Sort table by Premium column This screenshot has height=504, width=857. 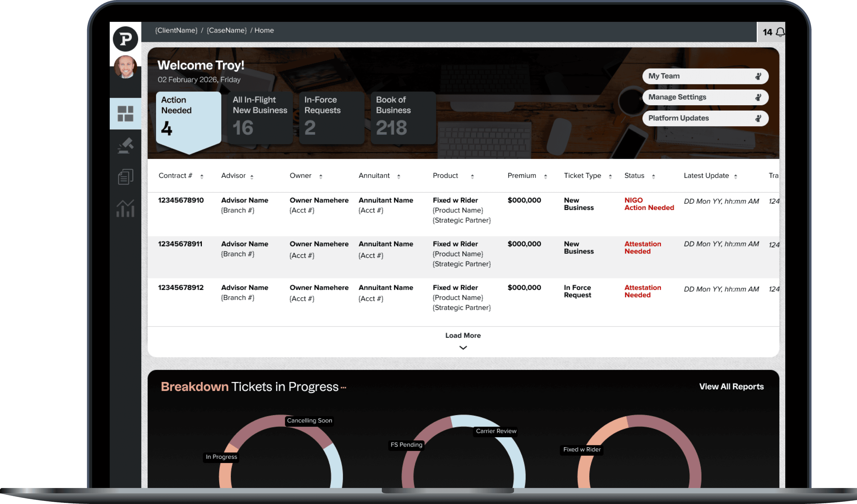(545, 176)
